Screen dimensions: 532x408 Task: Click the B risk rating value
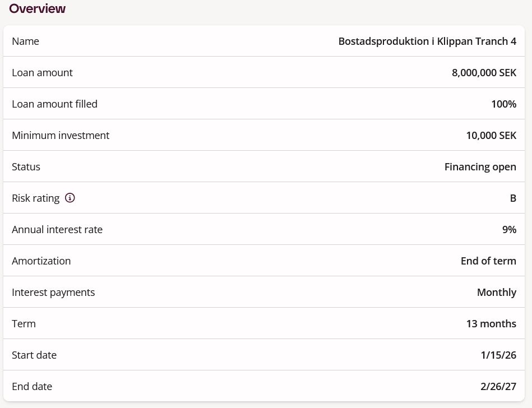click(x=513, y=198)
